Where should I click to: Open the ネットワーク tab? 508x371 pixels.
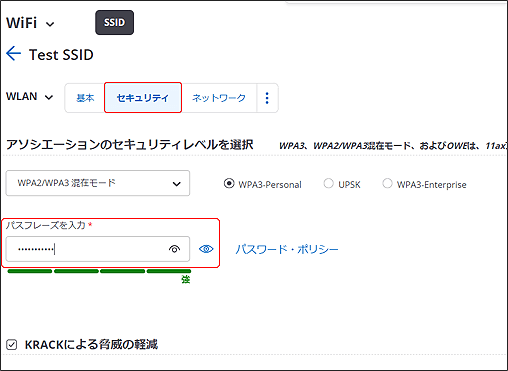coord(219,98)
